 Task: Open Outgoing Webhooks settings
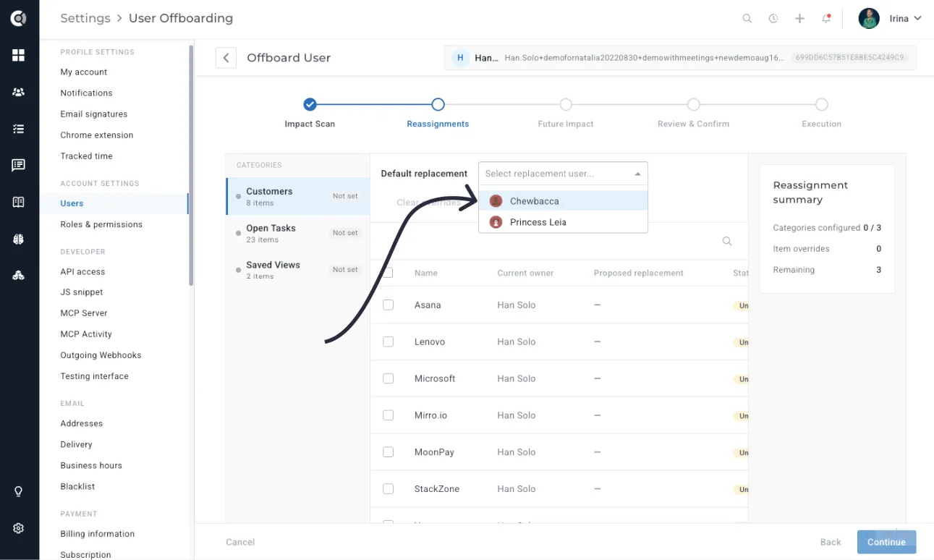pyautogui.click(x=101, y=355)
